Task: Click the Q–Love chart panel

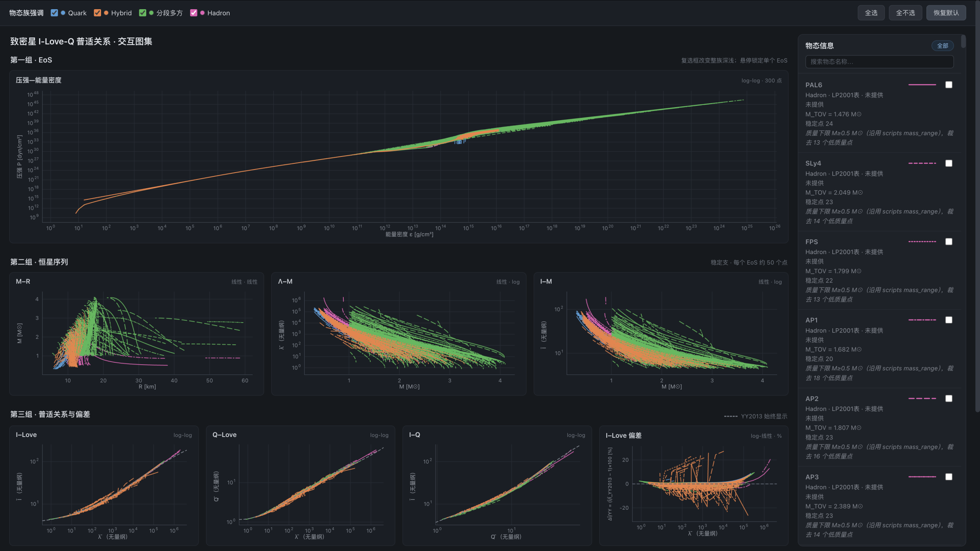Action: pos(301,486)
